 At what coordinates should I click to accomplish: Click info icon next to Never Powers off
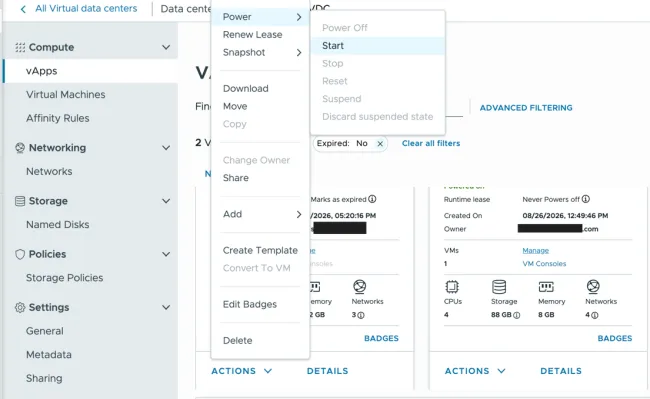[585, 199]
